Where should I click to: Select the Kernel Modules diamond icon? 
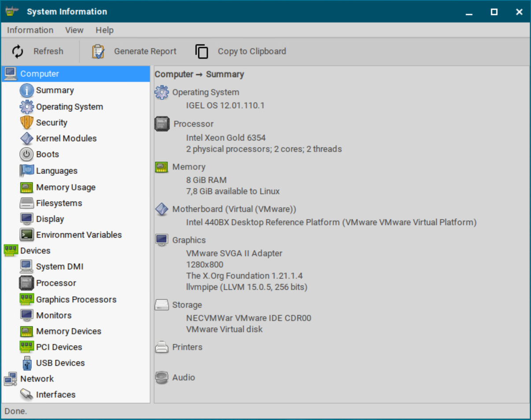tap(26, 138)
